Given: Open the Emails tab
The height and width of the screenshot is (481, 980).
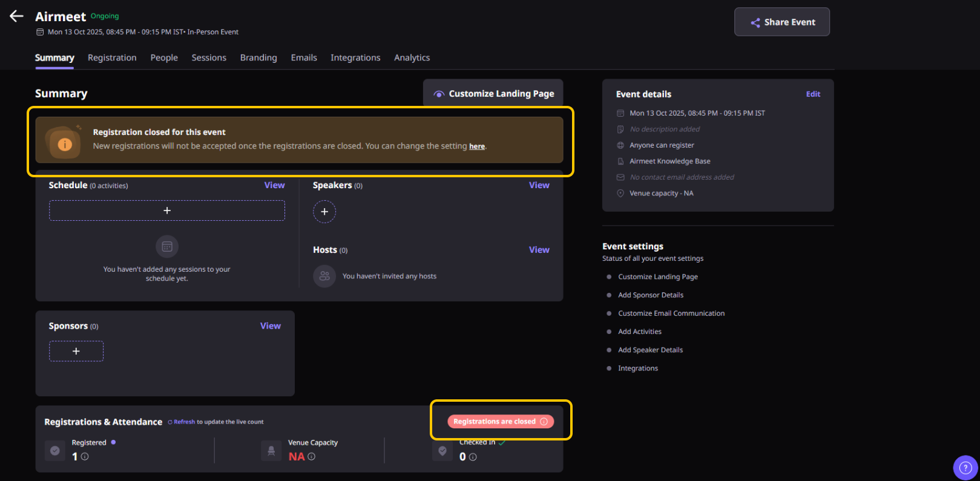Looking at the screenshot, I should pyautogui.click(x=304, y=57).
